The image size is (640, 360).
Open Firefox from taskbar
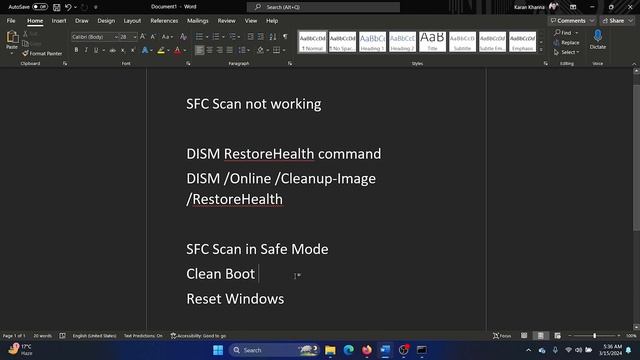[367, 350]
